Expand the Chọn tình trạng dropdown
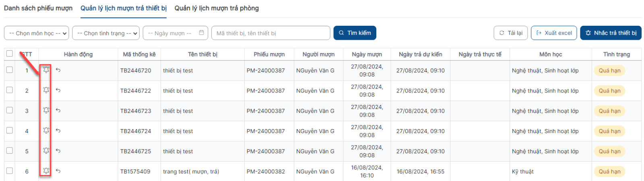This screenshot has height=181, width=644. pyautogui.click(x=106, y=33)
